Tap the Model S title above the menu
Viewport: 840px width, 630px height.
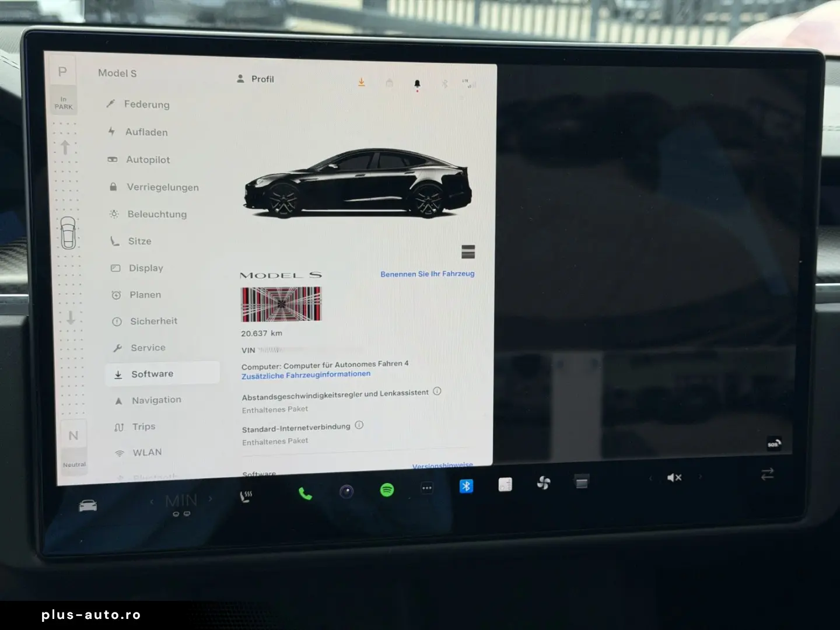(117, 73)
